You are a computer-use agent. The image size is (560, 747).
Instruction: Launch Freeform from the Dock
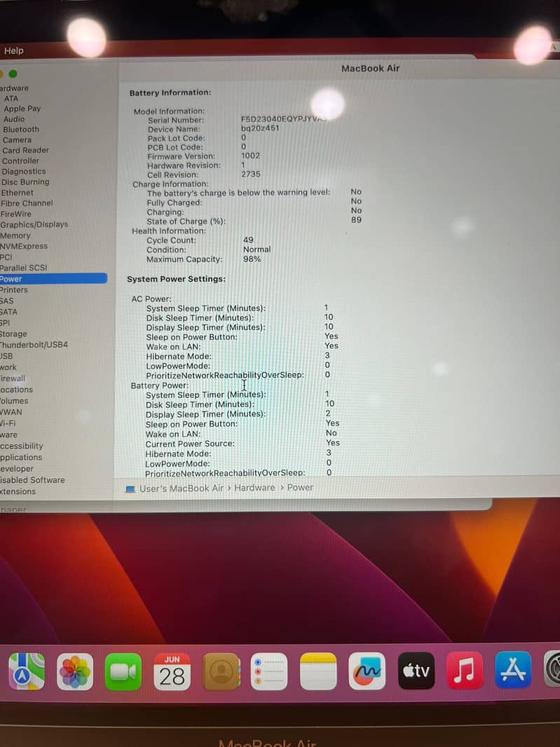tap(367, 671)
